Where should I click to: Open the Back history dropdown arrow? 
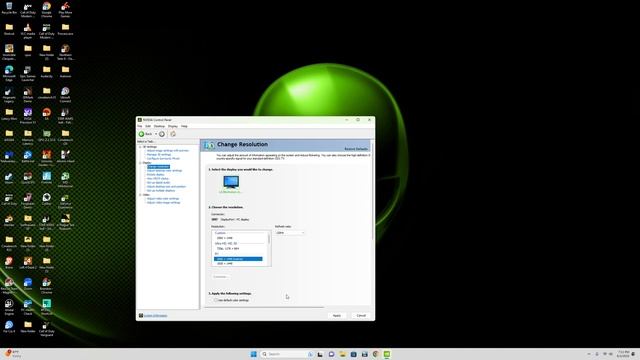click(x=156, y=134)
